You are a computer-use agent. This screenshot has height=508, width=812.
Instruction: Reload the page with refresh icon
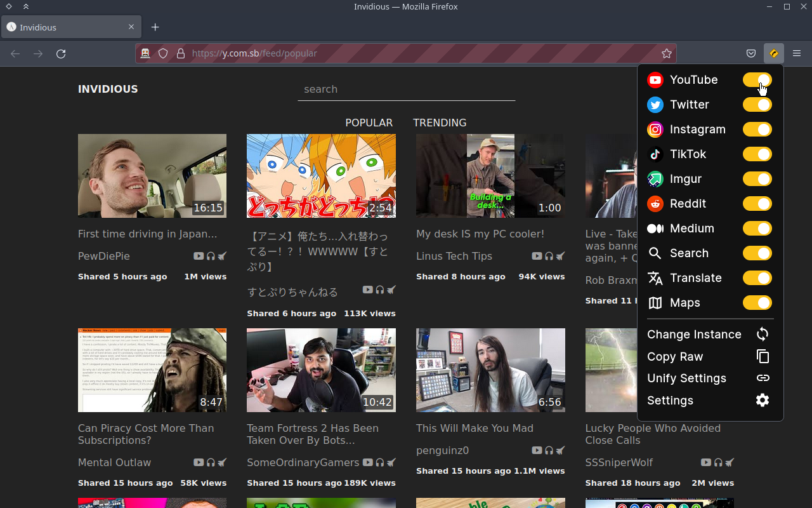[61, 53]
